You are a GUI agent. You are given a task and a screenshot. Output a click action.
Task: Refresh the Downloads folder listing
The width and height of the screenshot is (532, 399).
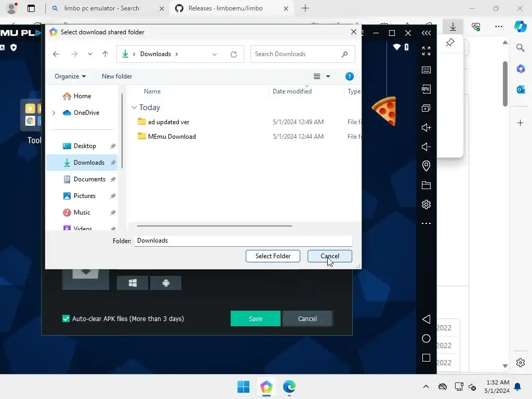tap(234, 54)
